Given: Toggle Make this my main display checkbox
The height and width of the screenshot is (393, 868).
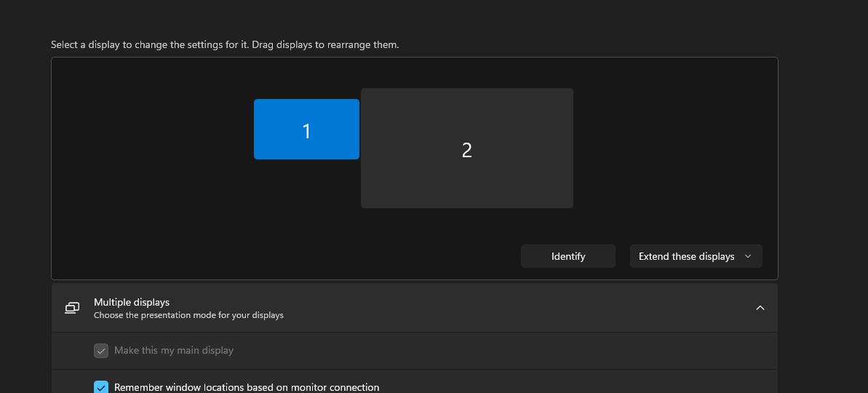Looking at the screenshot, I should (x=100, y=350).
